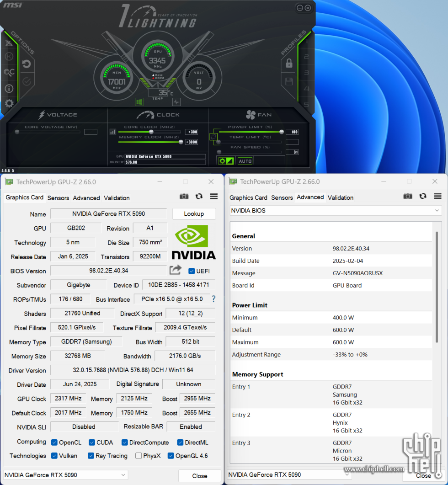Click the Lookup button

(x=194, y=214)
